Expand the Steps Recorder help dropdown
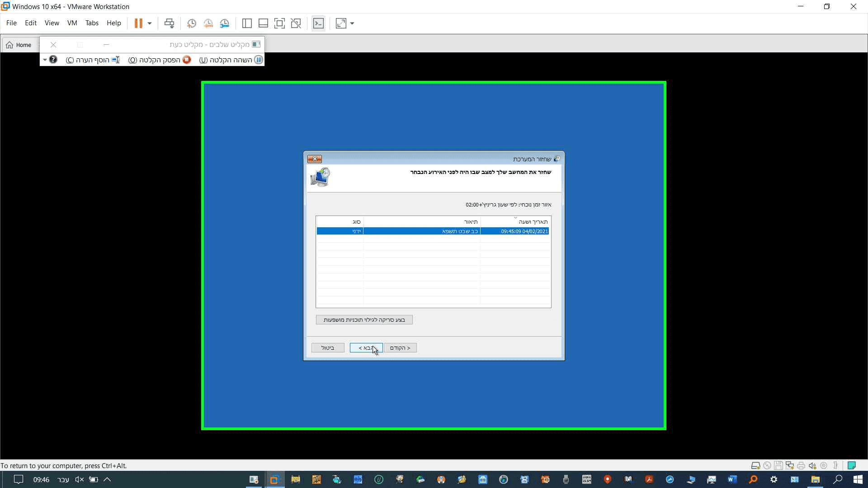The image size is (868, 488). (x=45, y=60)
